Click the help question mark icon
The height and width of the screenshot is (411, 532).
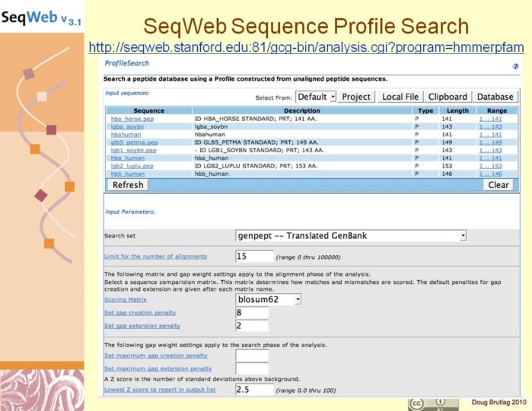pos(516,66)
